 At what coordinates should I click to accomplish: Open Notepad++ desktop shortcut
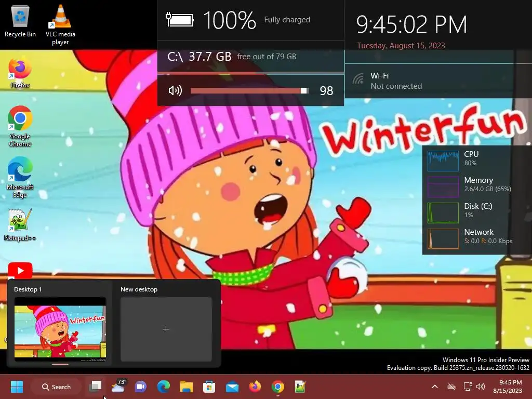point(20,225)
